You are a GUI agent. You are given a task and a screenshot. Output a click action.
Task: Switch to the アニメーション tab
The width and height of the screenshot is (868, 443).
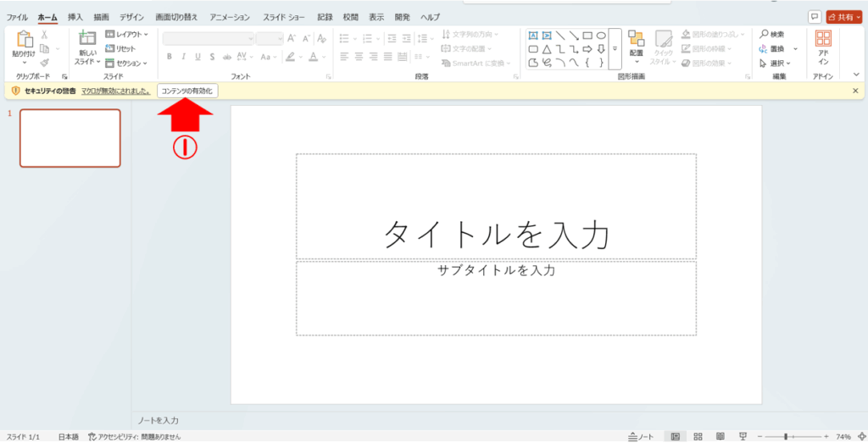[230, 17]
